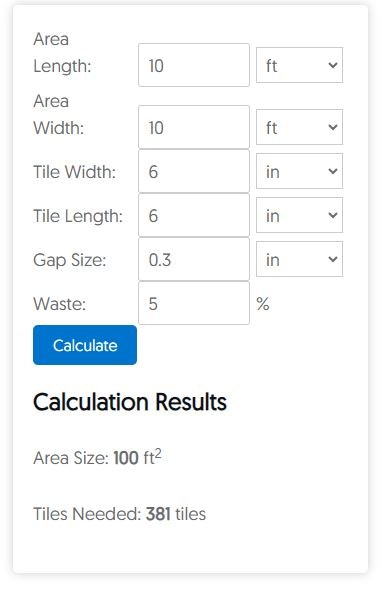This screenshot has height=589, width=381.
Task: Change the Tile Length unit dropdown
Action: pyautogui.click(x=299, y=215)
